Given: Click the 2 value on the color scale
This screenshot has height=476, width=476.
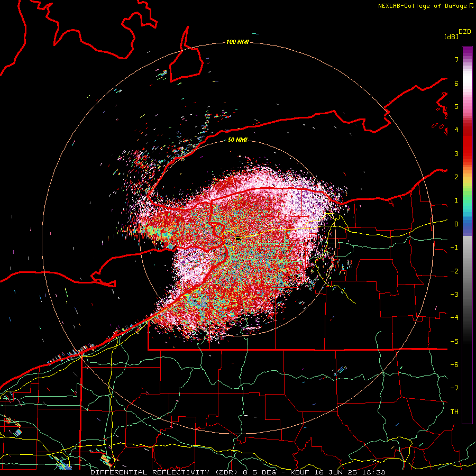Looking at the screenshot, I should [x=456, y=177].
